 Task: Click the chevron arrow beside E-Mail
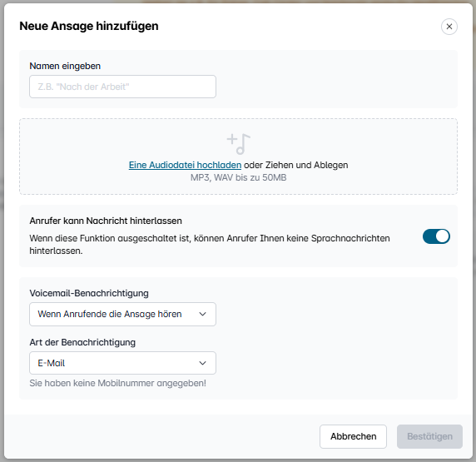tap(202, 363)
